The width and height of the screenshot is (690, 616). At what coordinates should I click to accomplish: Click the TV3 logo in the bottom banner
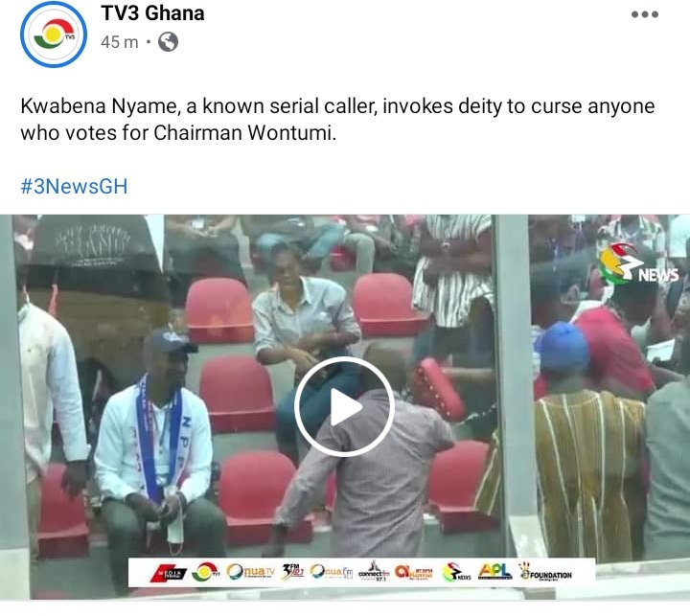point(205,573)
